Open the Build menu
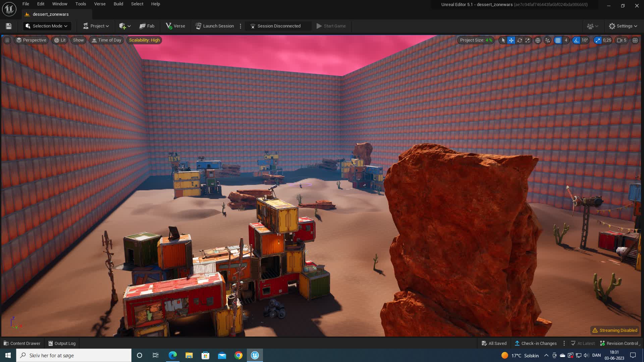This screenshot has height=362, width=644. tap(118, 4)
